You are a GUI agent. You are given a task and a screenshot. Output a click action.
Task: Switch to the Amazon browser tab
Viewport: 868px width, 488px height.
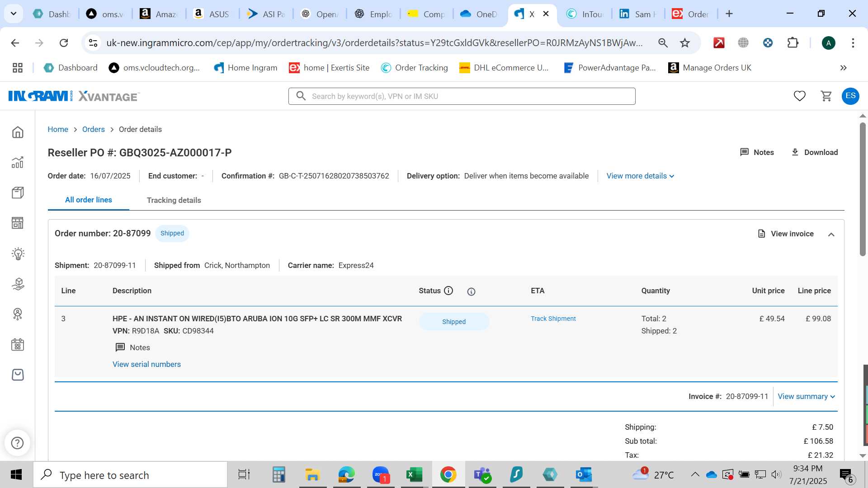coord(159,14)
